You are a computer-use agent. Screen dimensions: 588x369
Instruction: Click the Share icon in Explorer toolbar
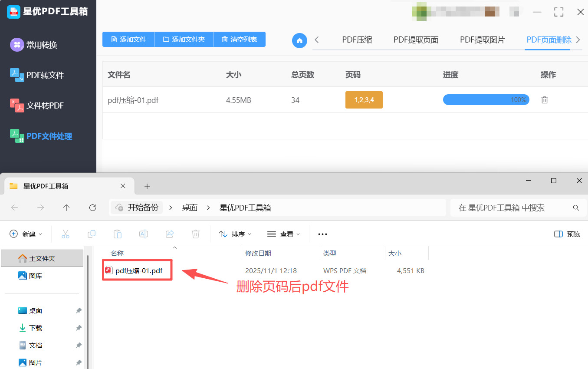(x=170, y=234)
